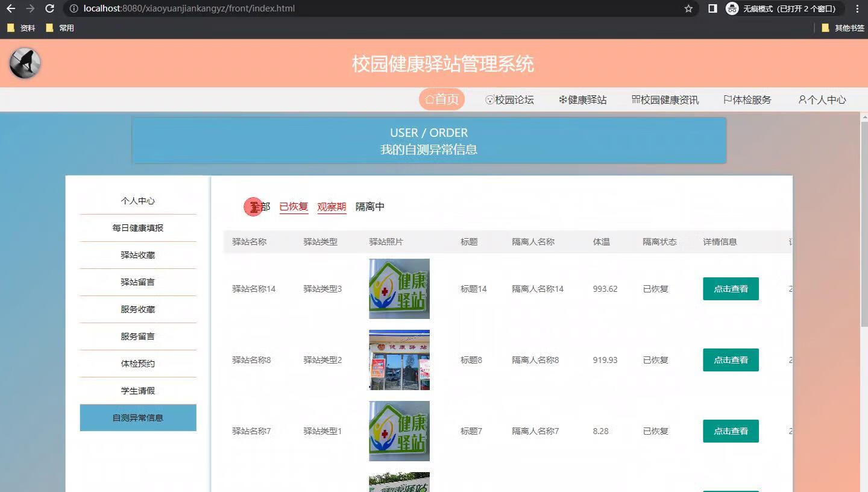Open the 校园论坛 nav item
The image size is (868, 492).
point(509,99)
